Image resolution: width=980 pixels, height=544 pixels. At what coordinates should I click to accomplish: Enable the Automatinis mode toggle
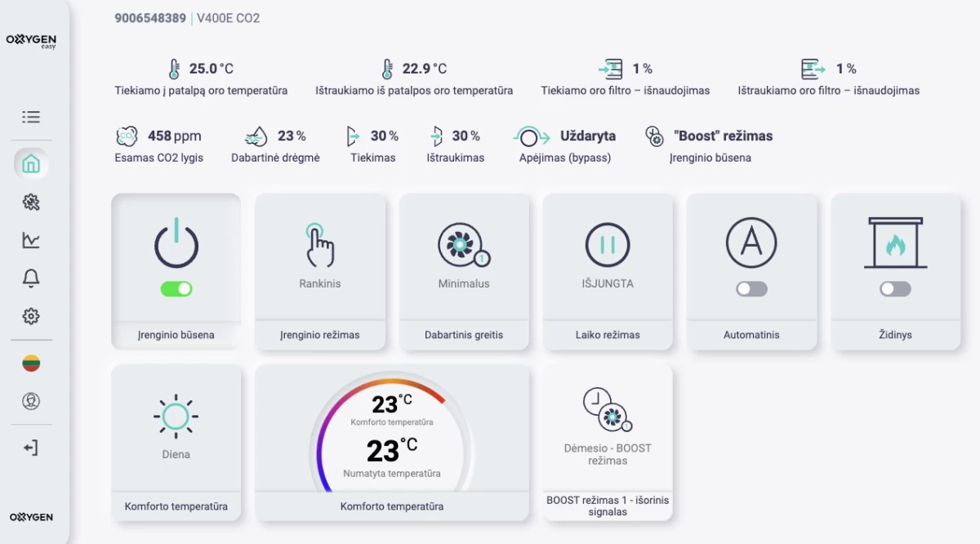tap(751, 288)
